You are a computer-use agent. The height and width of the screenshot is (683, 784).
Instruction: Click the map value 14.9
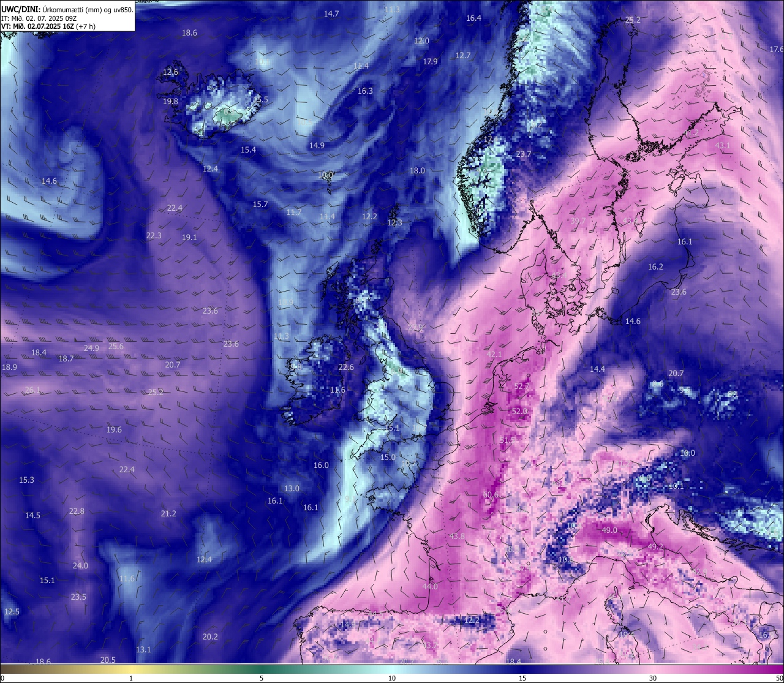pyautogui.click(x=317, y=146)
